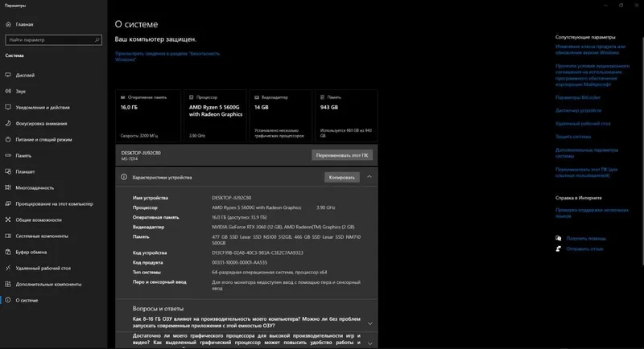This screenshot has width=644, height=349.
Task: Open Дополнительные параметры системы link
Action: click(587, 153)
